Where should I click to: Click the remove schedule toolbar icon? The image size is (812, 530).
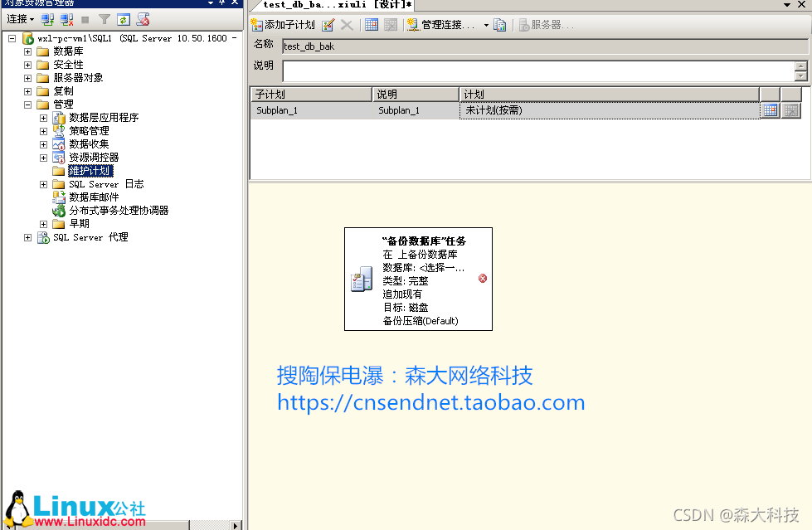[x=391, y=25]
